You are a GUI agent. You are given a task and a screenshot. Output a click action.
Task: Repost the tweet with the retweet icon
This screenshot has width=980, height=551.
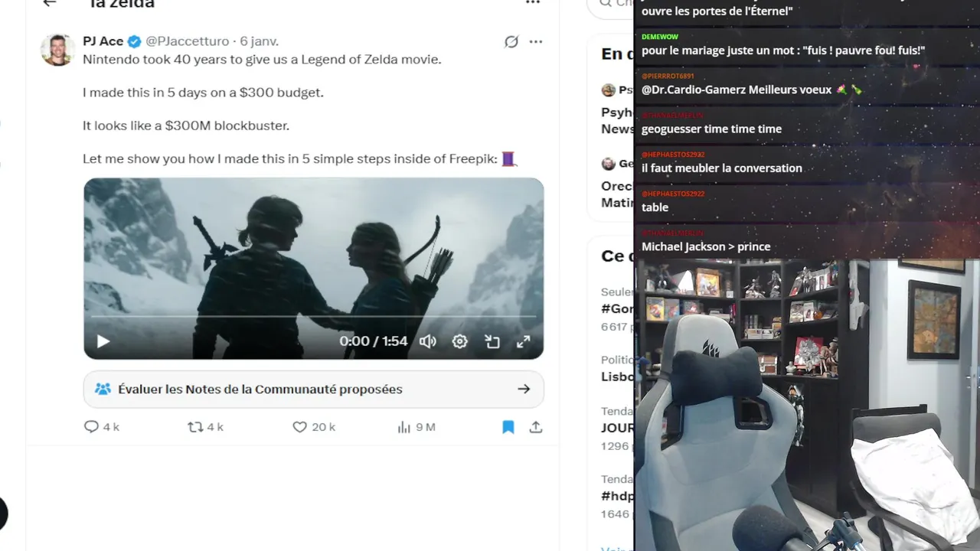coord(196,427)
